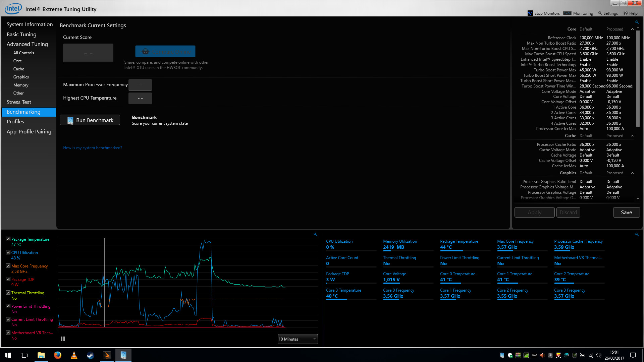Screen dimensions: 644x362
Task: Click the Discard button
Action: 568,212
